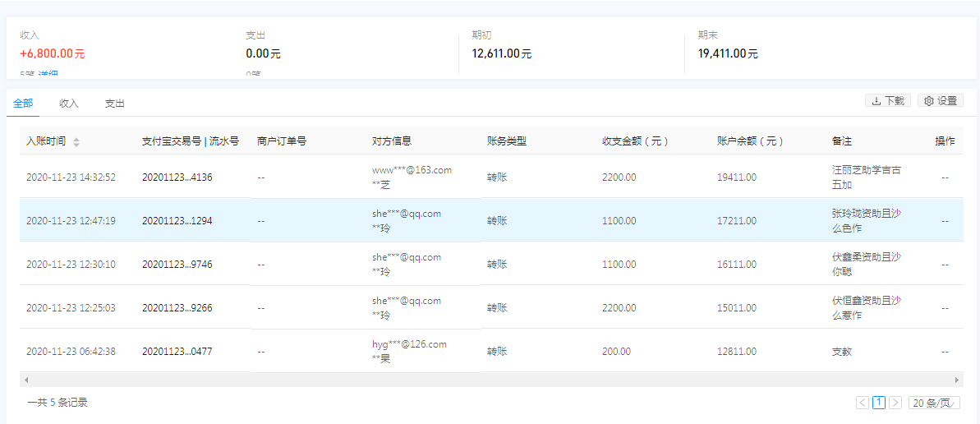The height and width of the screenshot is (424, 980).
Task: Click the 下载 download button
Action: 887,100
